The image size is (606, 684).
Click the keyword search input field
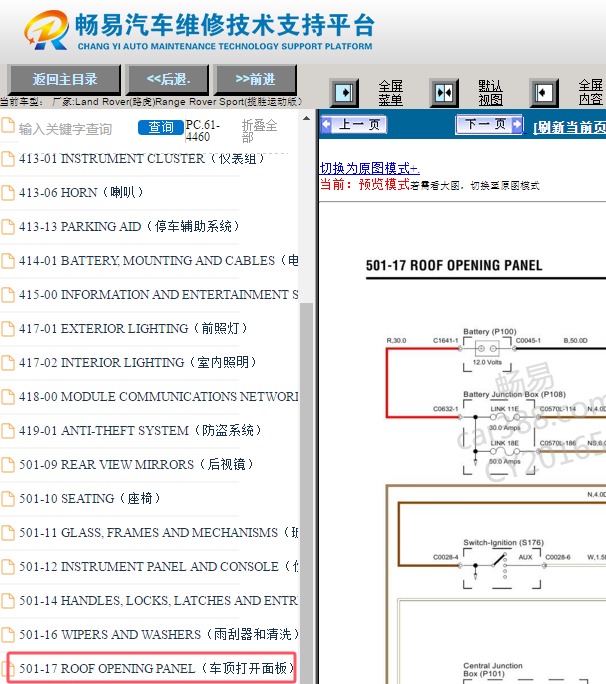coord(76,129)
